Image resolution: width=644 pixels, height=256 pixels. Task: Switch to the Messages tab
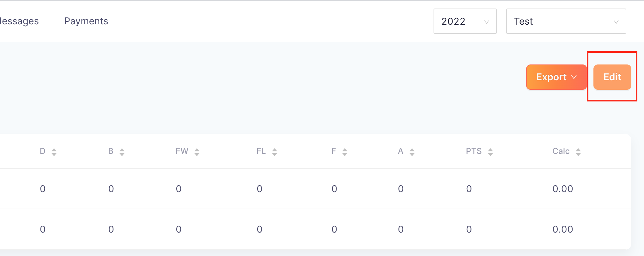point(19,21)
